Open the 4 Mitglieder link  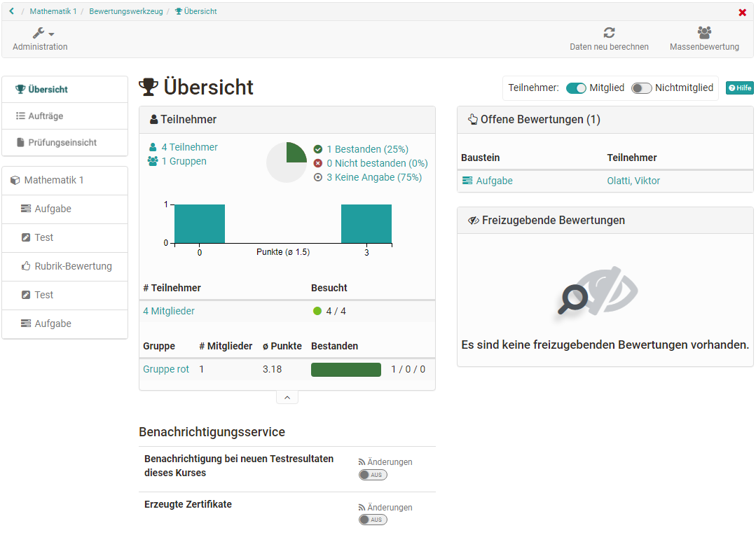tap(169, 311)
